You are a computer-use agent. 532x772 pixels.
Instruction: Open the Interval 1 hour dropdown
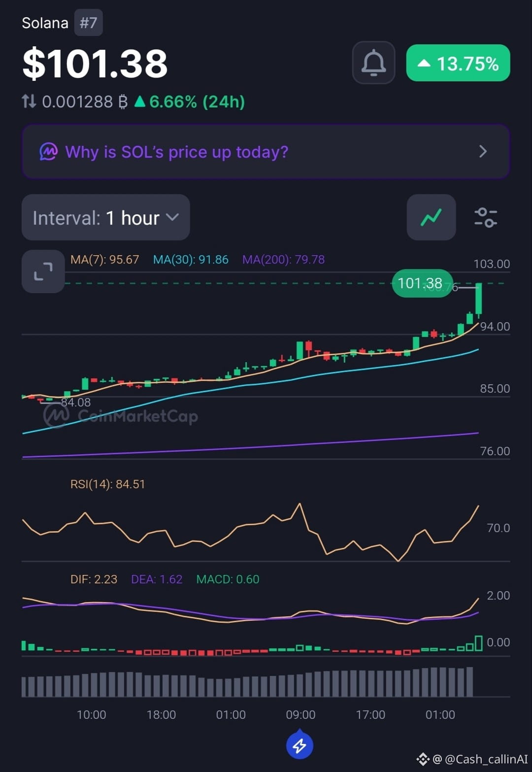coord(105,217)
